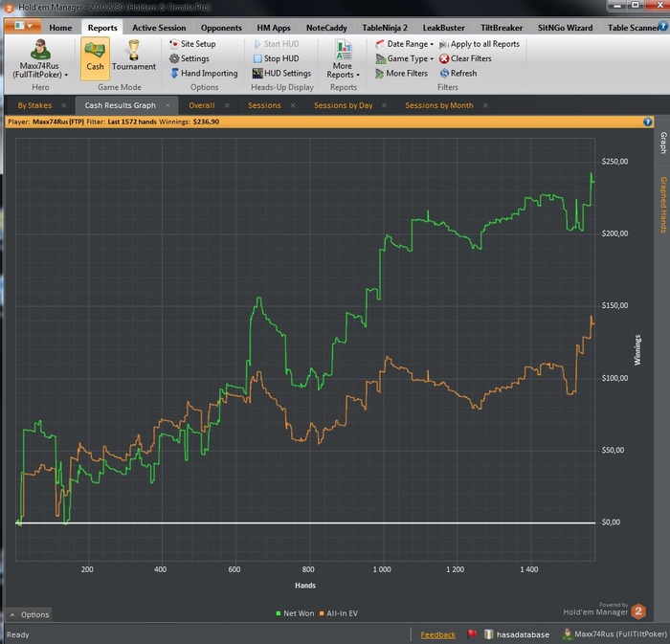The image size is (670, 644).
Task: Close the Overall tab
Action: point(227,105)
